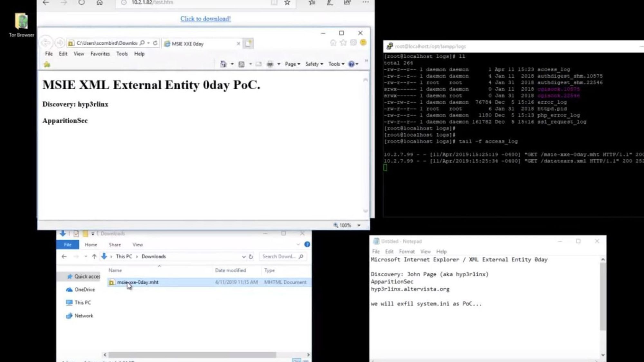Click the Edge favorite star icon
644x362 pixels.
tap(287, 3)
